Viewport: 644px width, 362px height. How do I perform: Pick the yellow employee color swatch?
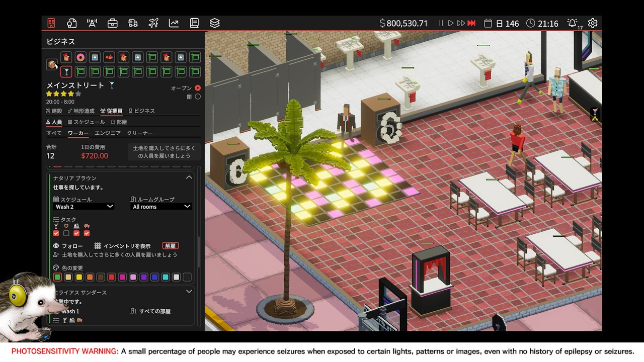[79, 277]
